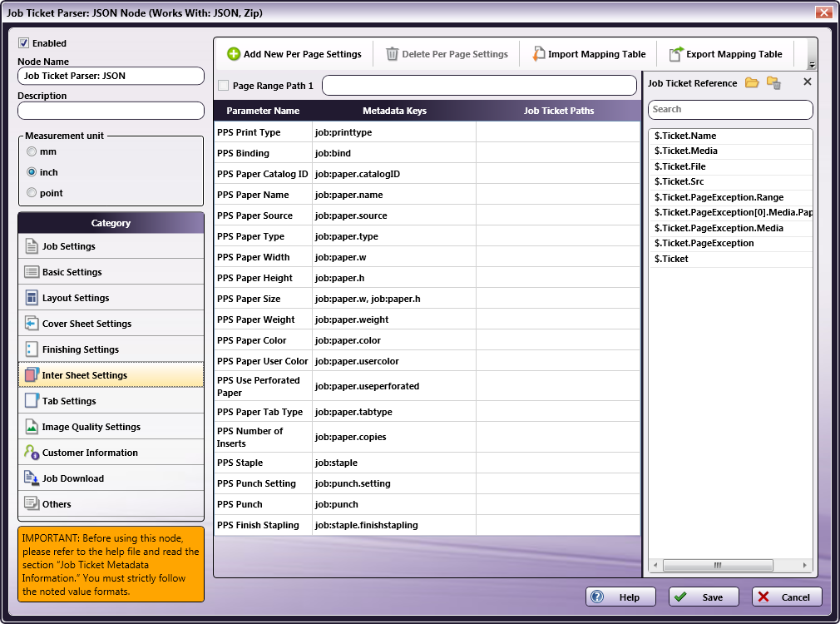The height and width of the screenshot is (624, 840).
Task: Click the reference list scroll left arrow
Action: [x=655, y=565]
